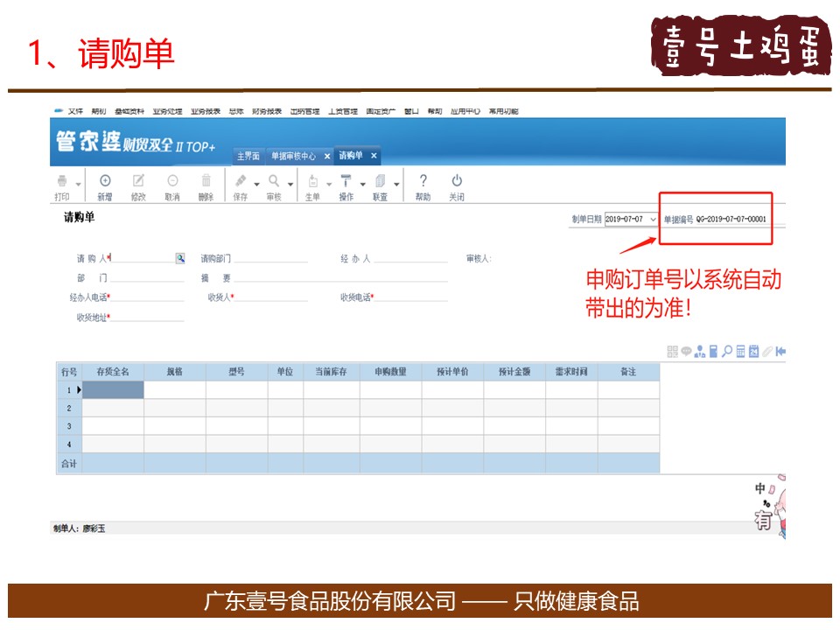Expand the dropdown arrow next to 打印
This screenshot has height=630, width=840.
point(78,184)
